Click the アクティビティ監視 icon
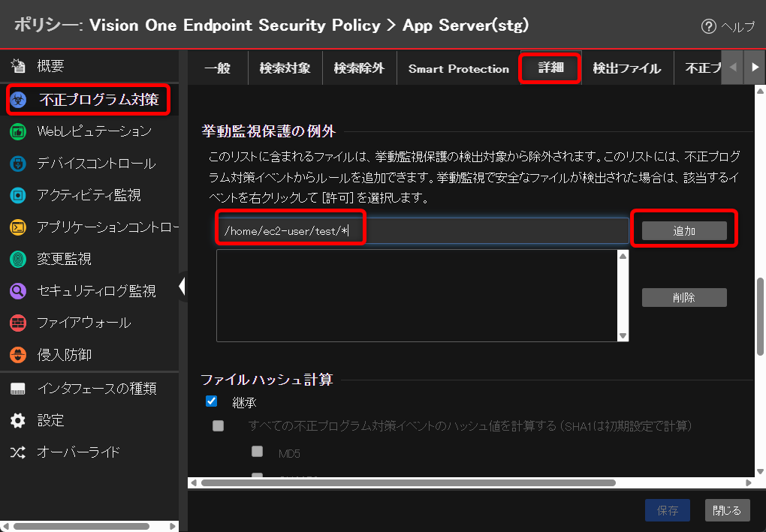Viewport: 766px width, 532px height. 18,195
